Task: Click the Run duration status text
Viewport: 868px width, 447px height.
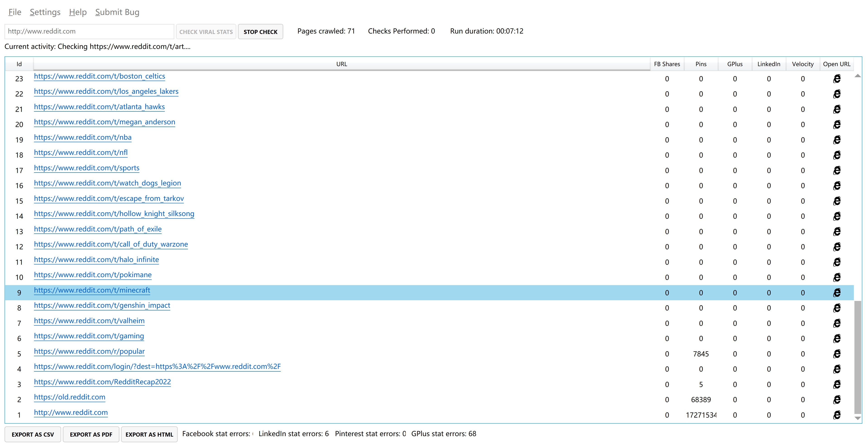Action: [487, 31]
